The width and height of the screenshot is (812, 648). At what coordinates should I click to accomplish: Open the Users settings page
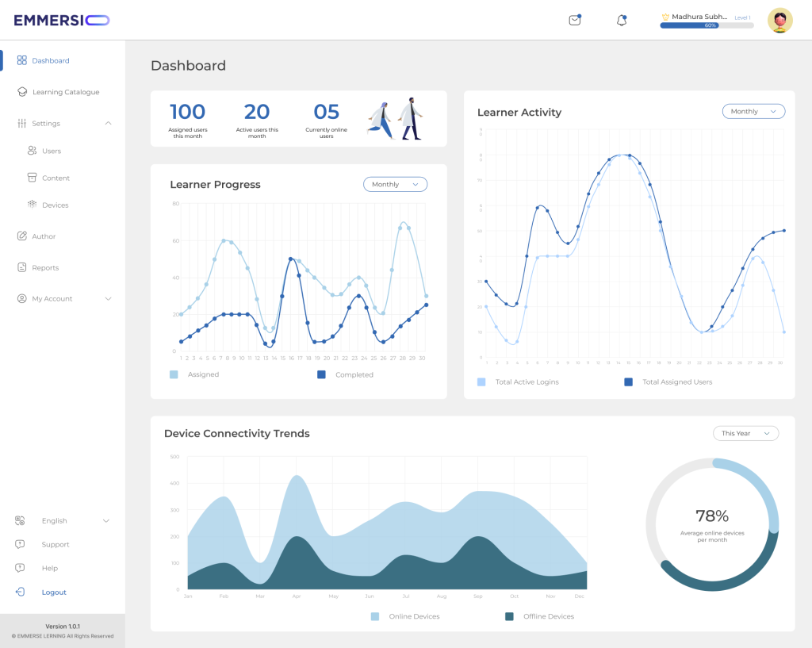51,151
